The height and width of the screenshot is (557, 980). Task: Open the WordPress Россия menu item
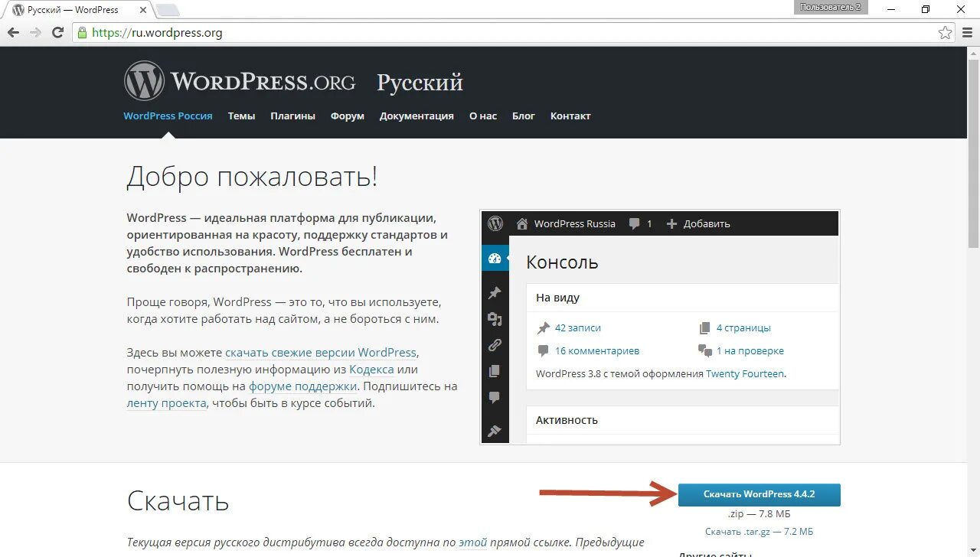pos(168,116)
